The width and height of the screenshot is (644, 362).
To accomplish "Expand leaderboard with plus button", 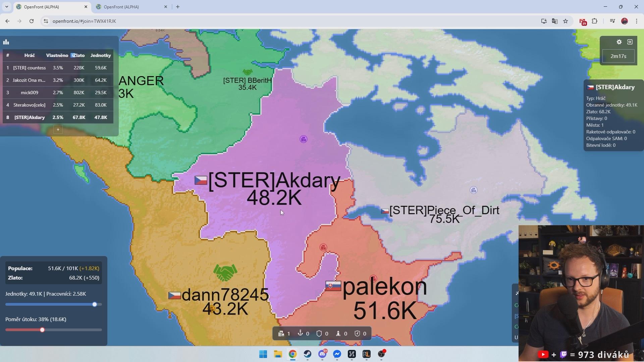I will (58, 129).
